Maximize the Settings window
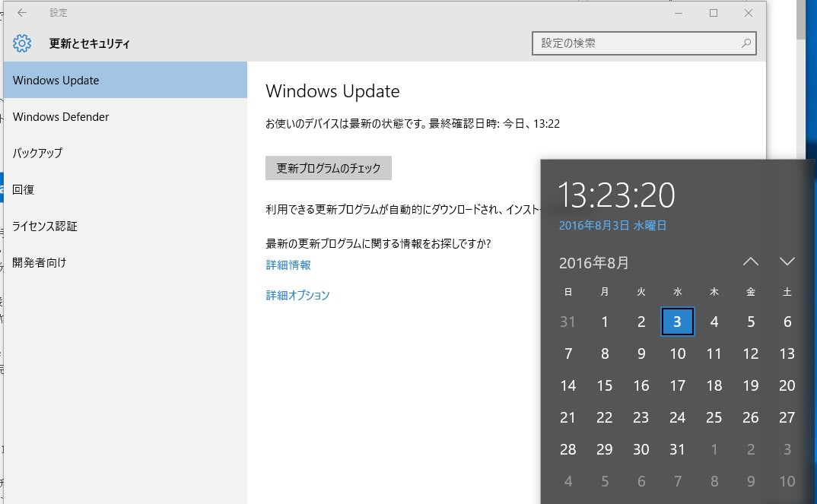Screen dimensions: 817x504 [x=714, y=13]
